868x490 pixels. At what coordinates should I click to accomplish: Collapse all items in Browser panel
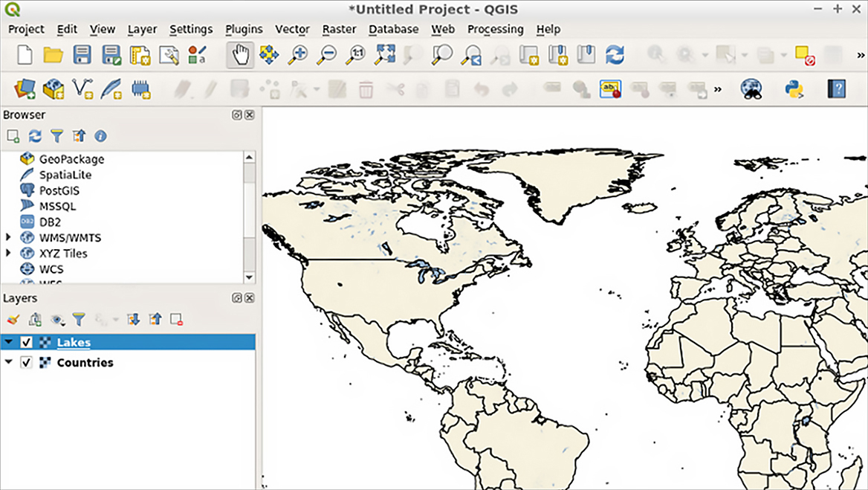pos(80,135)
